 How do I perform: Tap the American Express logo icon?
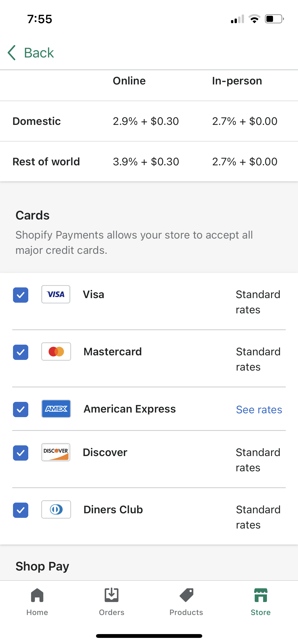[56, 409]
